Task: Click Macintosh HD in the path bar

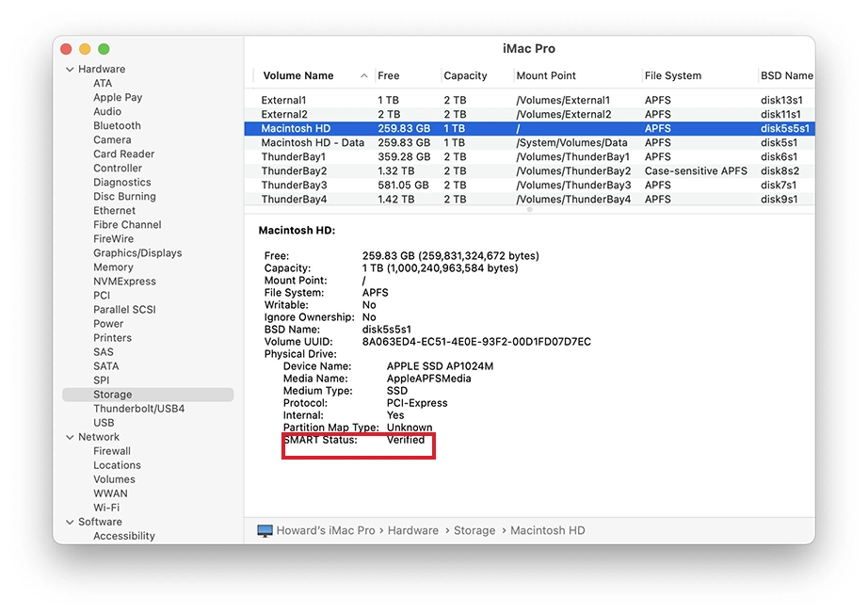Action: pyautogui.click(x=548, y=530)
